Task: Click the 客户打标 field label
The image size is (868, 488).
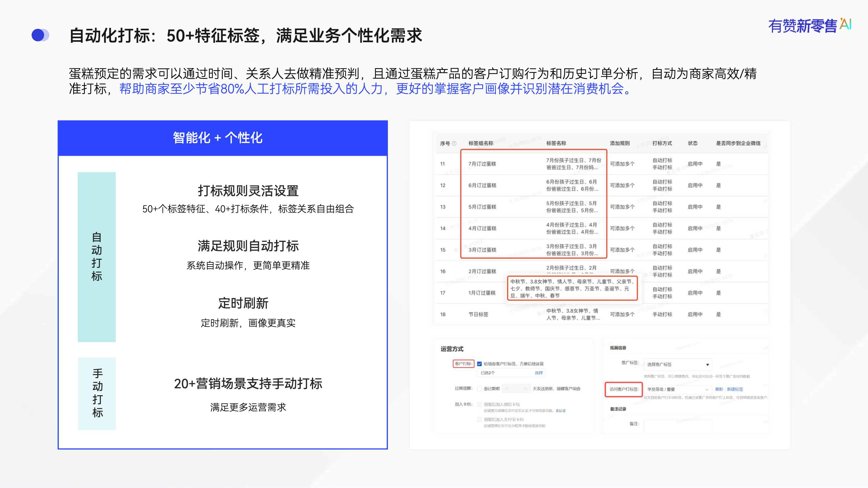Action: pos(463,364)
